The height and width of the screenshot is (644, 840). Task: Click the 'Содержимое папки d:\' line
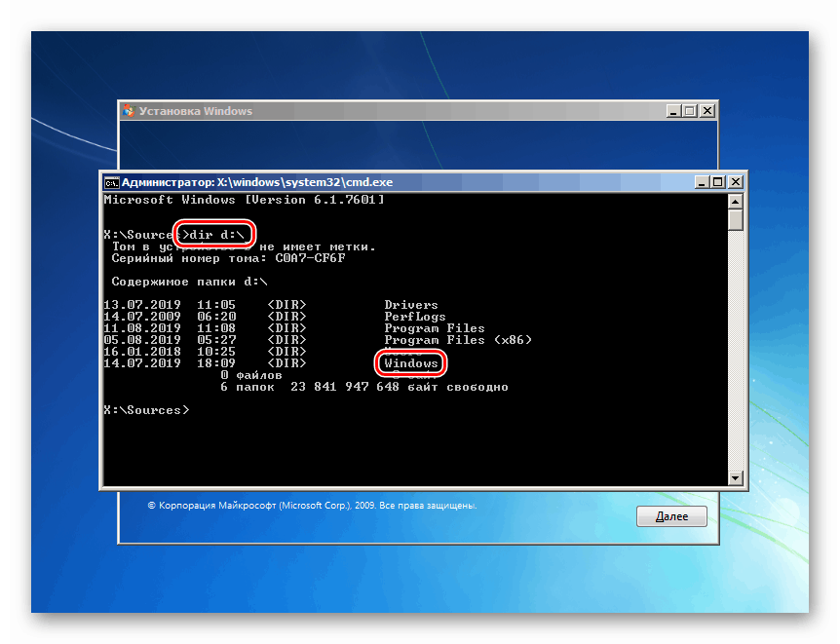coord(189,282)
